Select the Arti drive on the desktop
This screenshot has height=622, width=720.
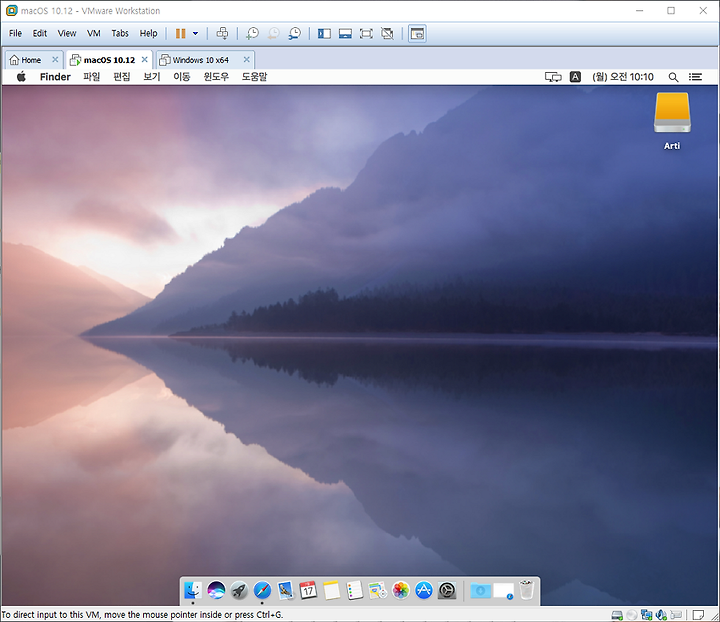(x=672, y=121)
